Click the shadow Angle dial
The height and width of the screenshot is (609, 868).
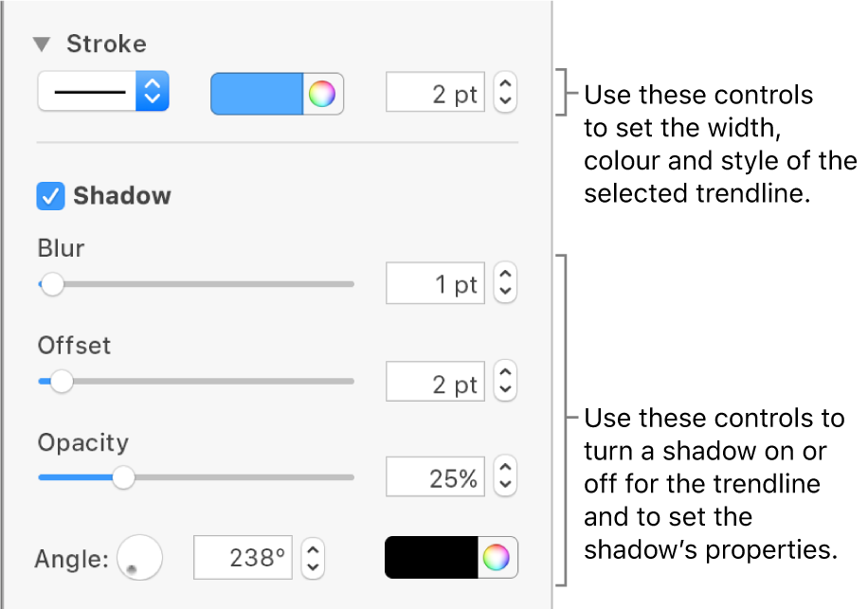(x=139, y=557)
